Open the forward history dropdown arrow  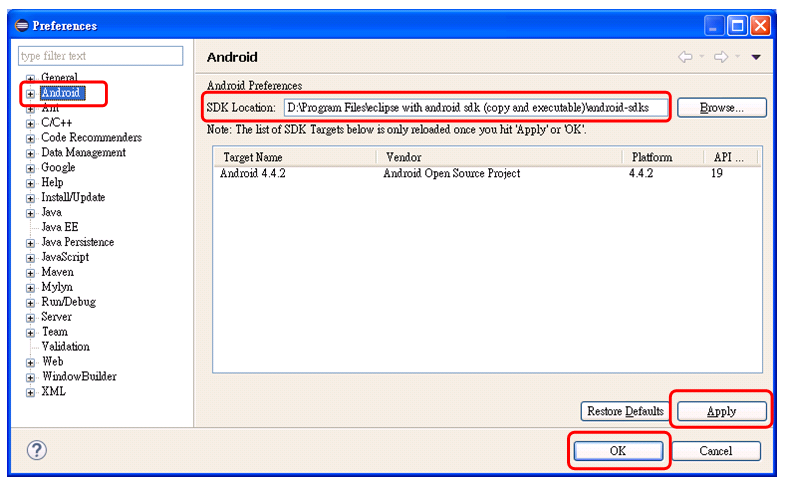[x=737, y=56]
